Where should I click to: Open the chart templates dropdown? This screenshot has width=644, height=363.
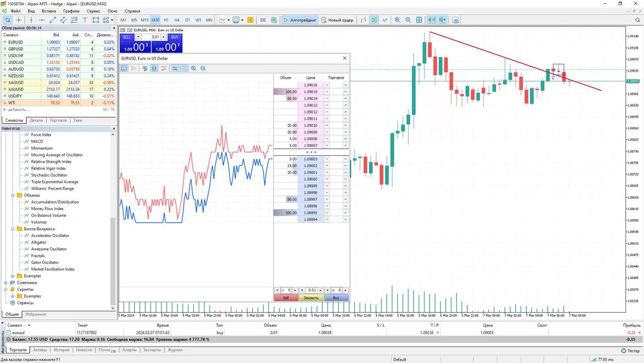click(x=242, y=20)
